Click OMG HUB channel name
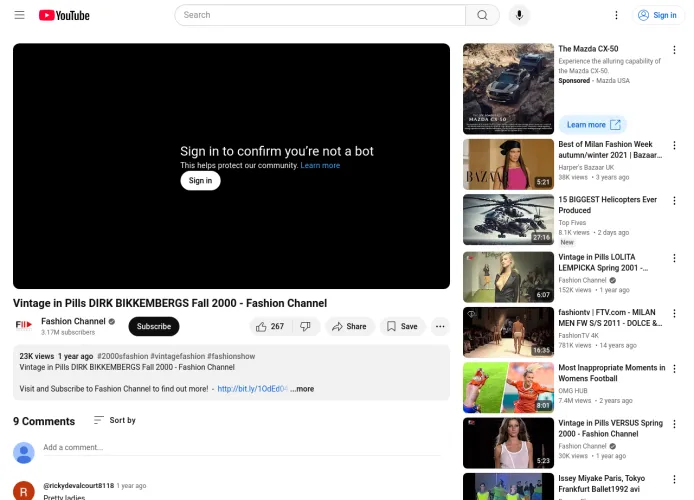The width and height of the screenshot is (694, 500). (x=573, y=391)
